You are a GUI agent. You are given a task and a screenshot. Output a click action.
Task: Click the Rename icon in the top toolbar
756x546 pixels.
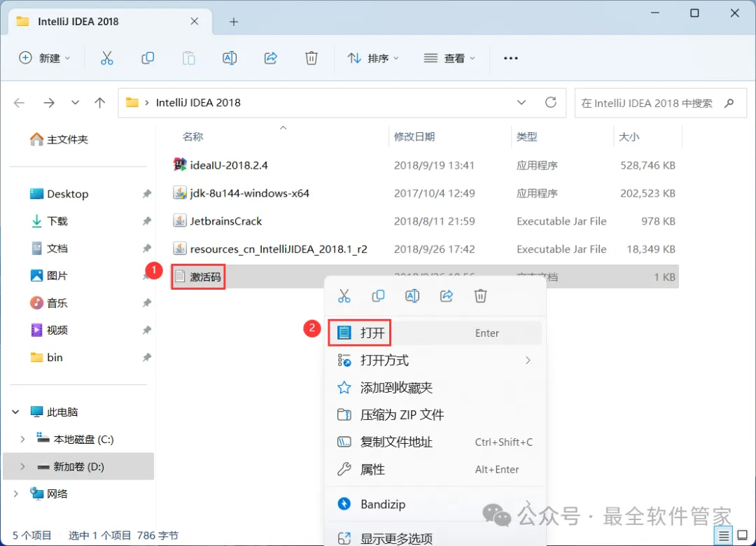click(x=230, y=58)
